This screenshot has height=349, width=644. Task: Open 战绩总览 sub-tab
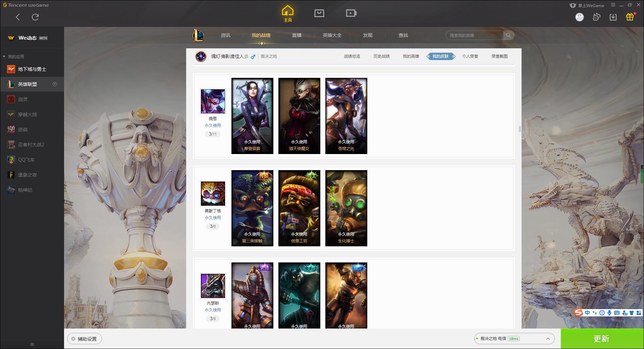point(352,56)
